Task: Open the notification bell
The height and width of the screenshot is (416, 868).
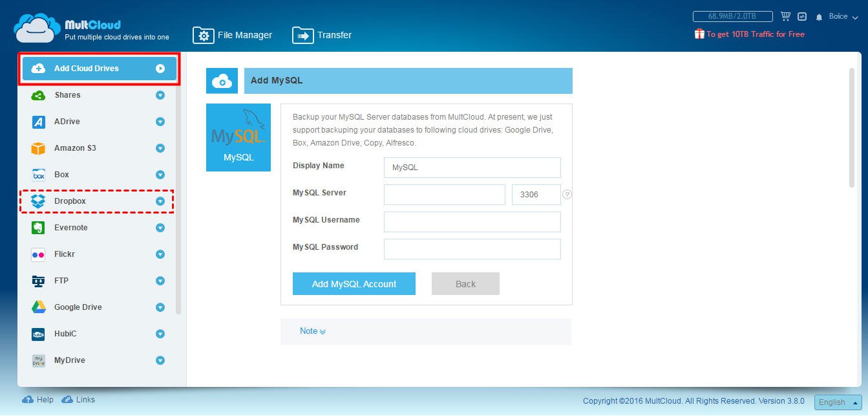Action: point(820,17)
